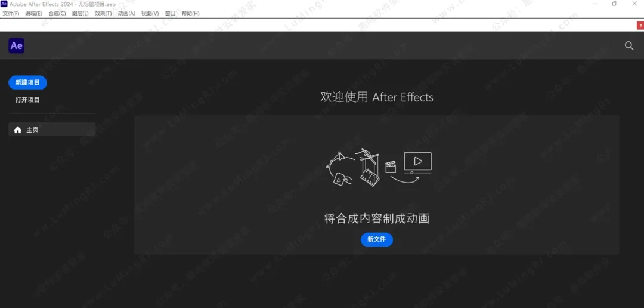This screenshot has width=644, height=308.
Task: Open the 编辑(E) menu
Action: coord(33,13)
